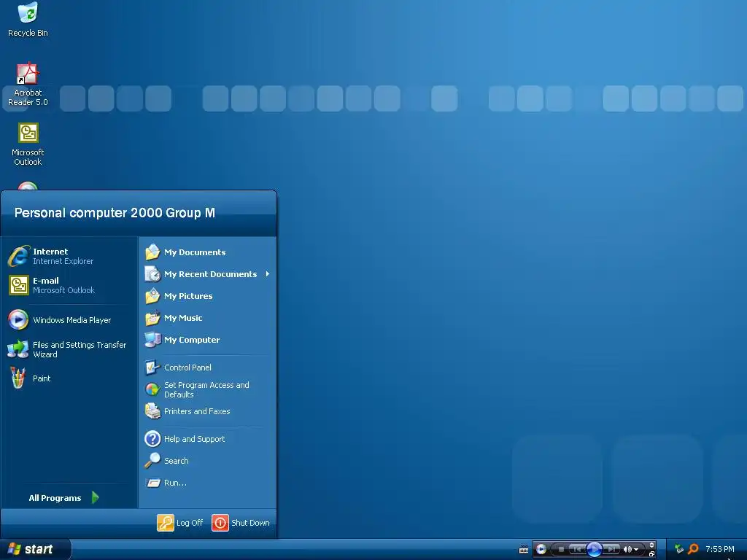Open Acrobat Reader 5.0 desktop shortcut

point(28,85)
